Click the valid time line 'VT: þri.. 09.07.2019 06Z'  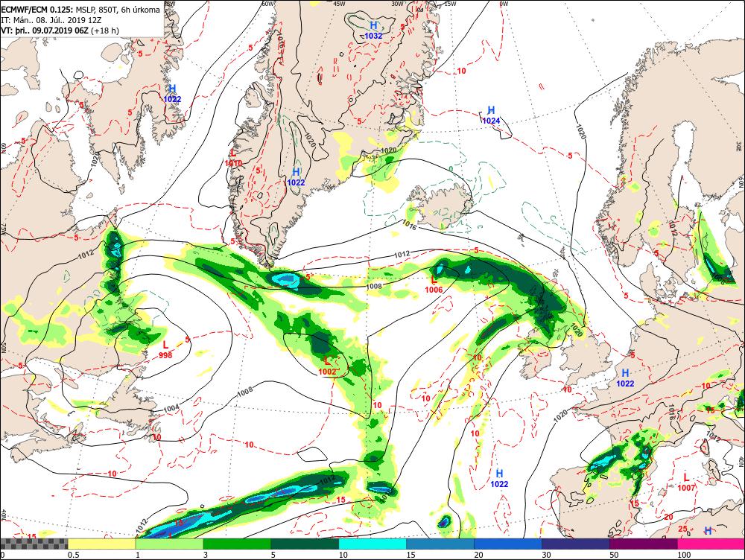tap(45, 31)
